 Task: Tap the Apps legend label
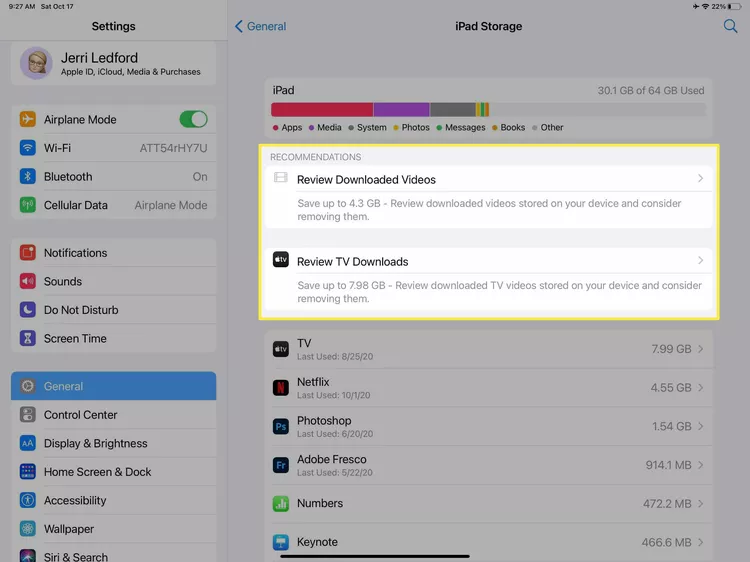tap(291, 128)
